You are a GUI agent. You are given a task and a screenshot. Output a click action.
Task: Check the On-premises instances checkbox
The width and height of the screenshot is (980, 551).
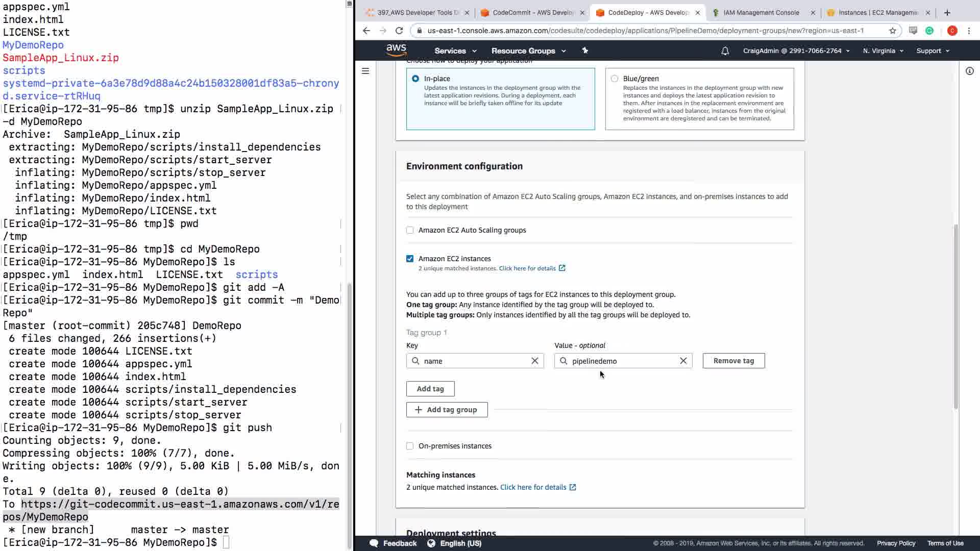(x=410, y=446)
